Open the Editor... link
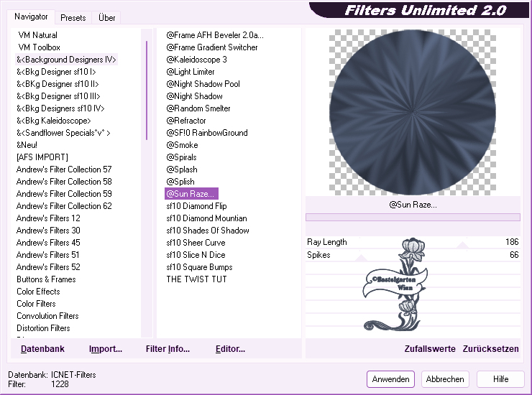Viewport: 532px width, 395px height. coord(230,349)
